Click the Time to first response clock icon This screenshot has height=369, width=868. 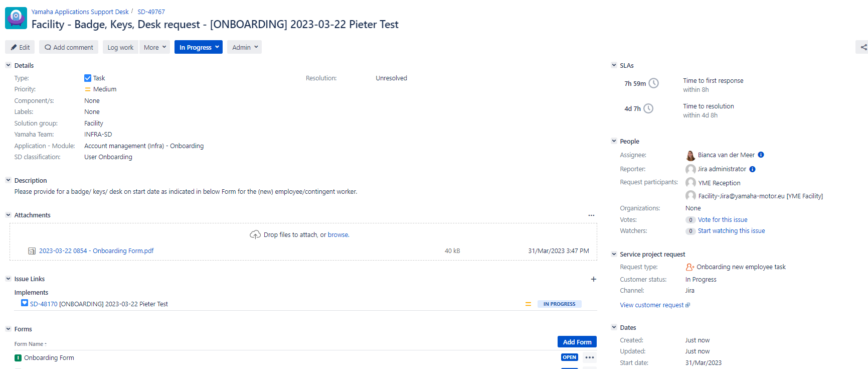tap(654, 83)
